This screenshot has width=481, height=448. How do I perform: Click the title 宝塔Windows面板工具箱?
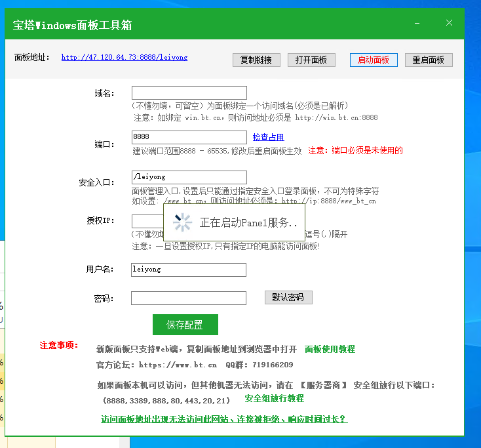pos(72,25)
